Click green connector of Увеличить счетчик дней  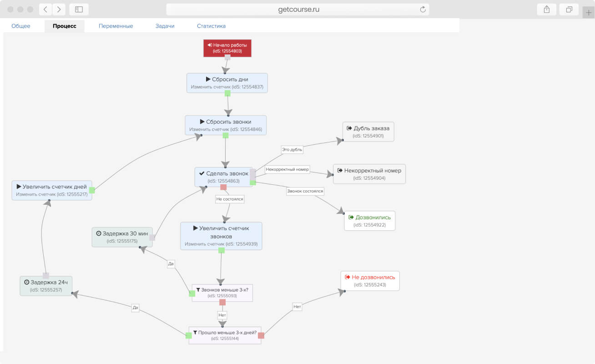pyautogui.click(x=92, y=190)
